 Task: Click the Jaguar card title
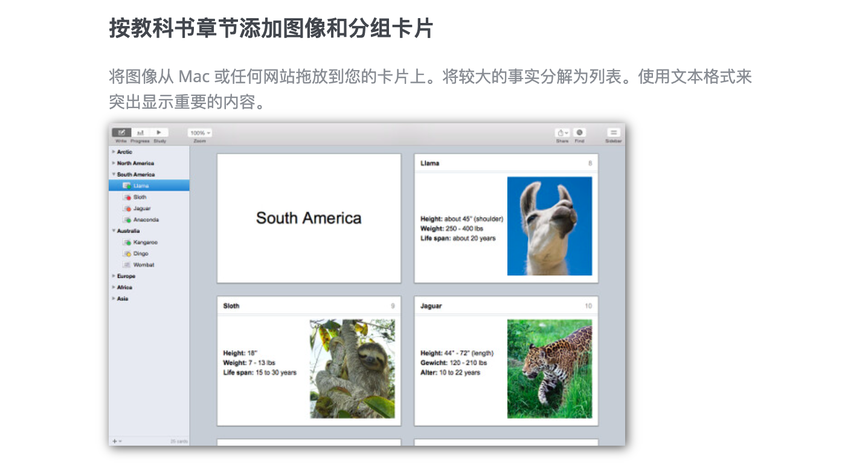(431, 306)
